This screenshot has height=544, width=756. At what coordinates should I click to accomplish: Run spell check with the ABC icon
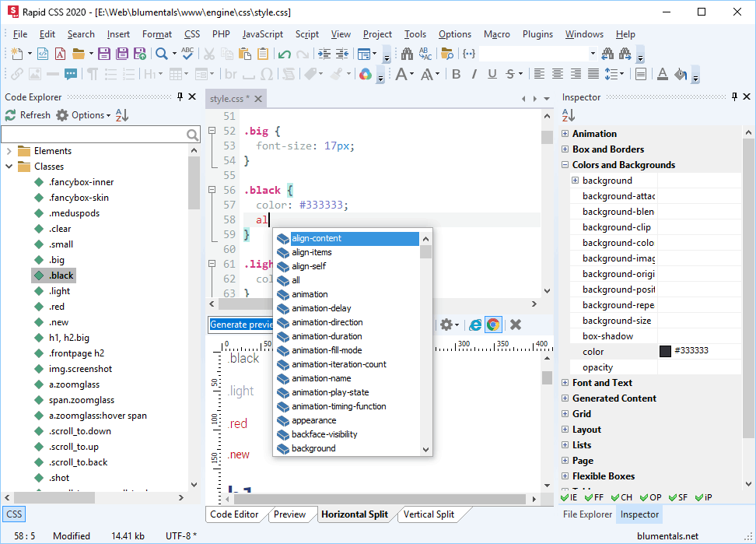pos(187,54)
